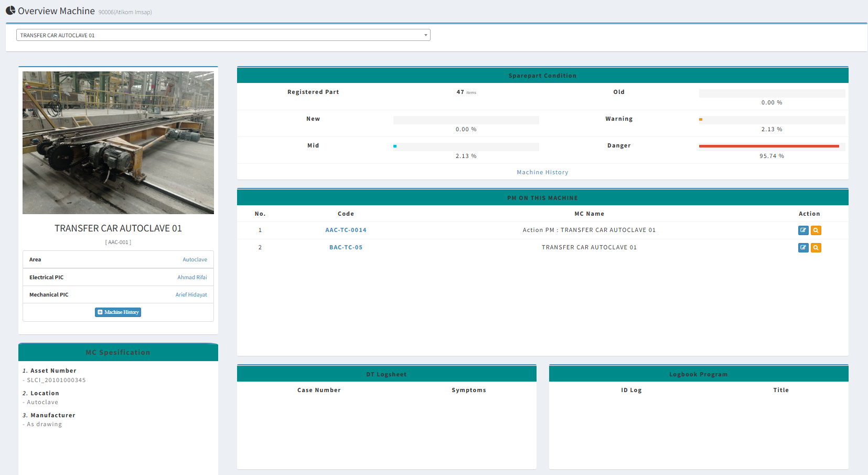Open the DT Logsheet panel header
This screenshot has width=868, height=475.
[x=387, y=374]
